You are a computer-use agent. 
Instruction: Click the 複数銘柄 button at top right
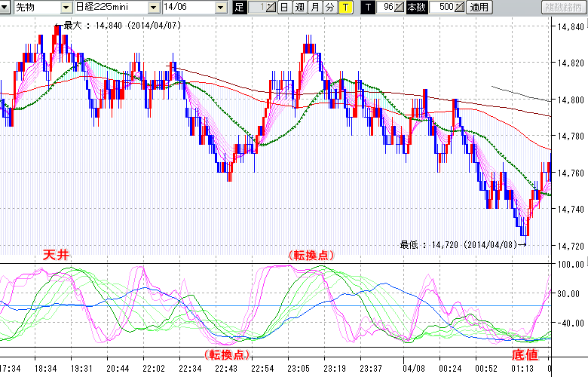[562, 8]
